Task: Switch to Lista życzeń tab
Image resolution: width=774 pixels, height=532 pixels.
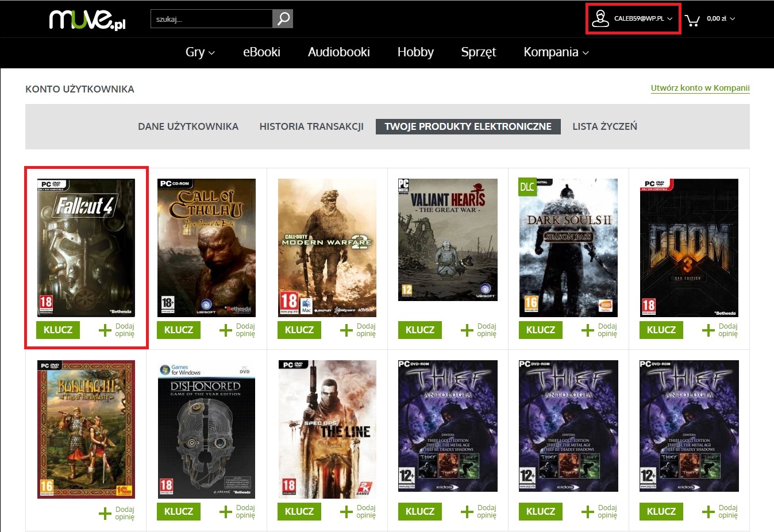Action: tap(604, 126)
